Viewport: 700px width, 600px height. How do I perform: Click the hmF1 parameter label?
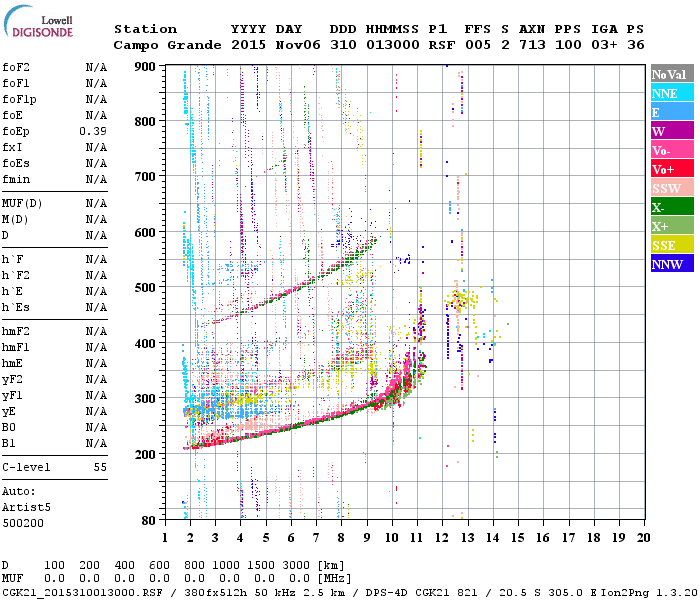click(x=16, y=347)
